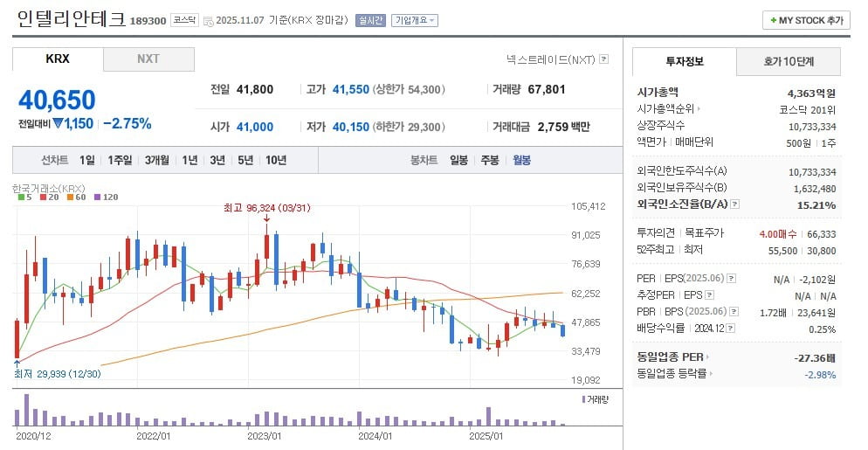Switch to the NXT tab
Image resolution: width=868 pixels, height=450 pixels.
(x=148, y=59)
